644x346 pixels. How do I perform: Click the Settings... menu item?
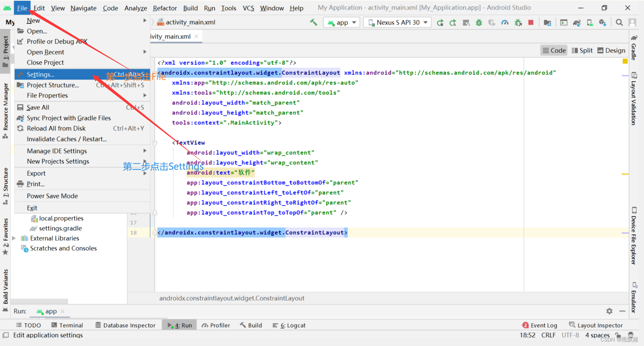click(x=82, y=75)
